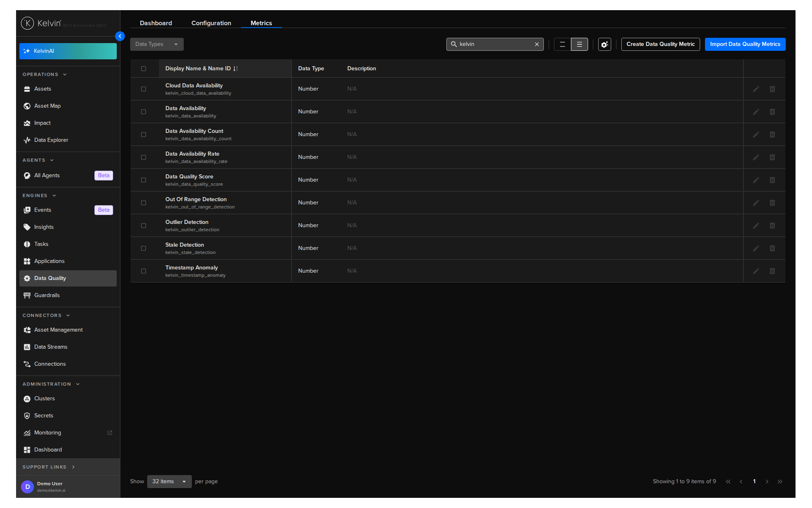This screenshot has width=812, height=508.
Task: Collapse the Agents section
Action: (38, 160)
